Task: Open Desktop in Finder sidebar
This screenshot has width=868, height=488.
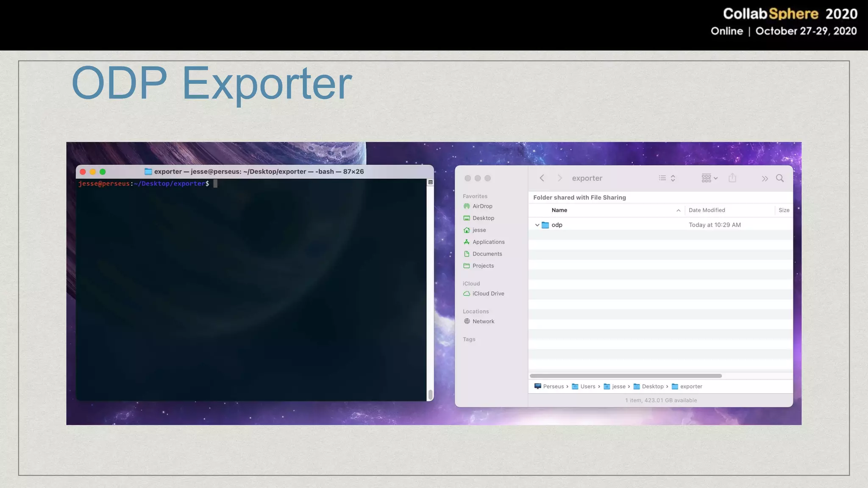Action: (483, 218)
